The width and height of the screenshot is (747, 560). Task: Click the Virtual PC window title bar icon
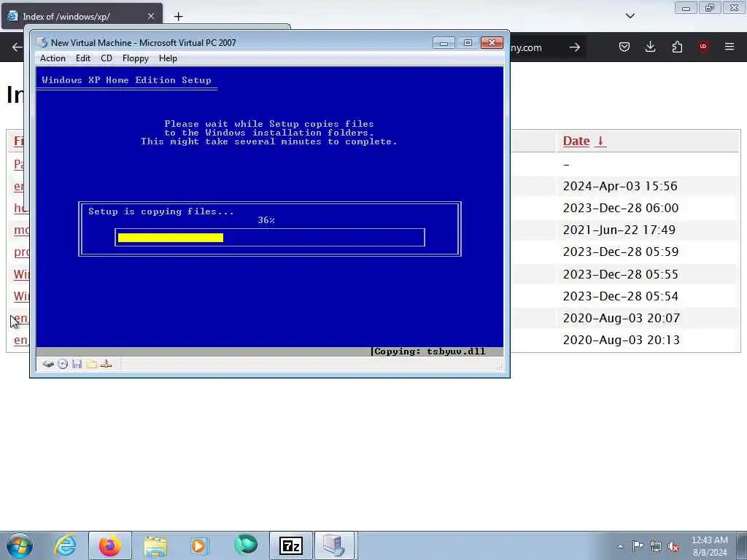point(42,42)
